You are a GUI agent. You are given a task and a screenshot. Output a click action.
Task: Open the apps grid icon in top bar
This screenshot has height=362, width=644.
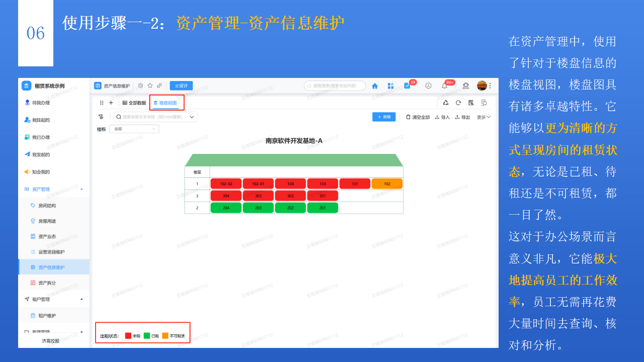tap(390, 85)
